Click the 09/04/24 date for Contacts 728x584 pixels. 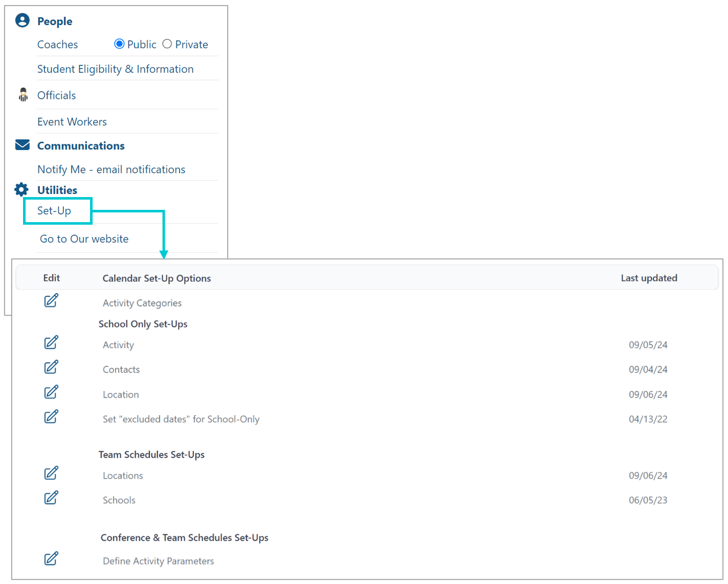[x=648, y=370]
